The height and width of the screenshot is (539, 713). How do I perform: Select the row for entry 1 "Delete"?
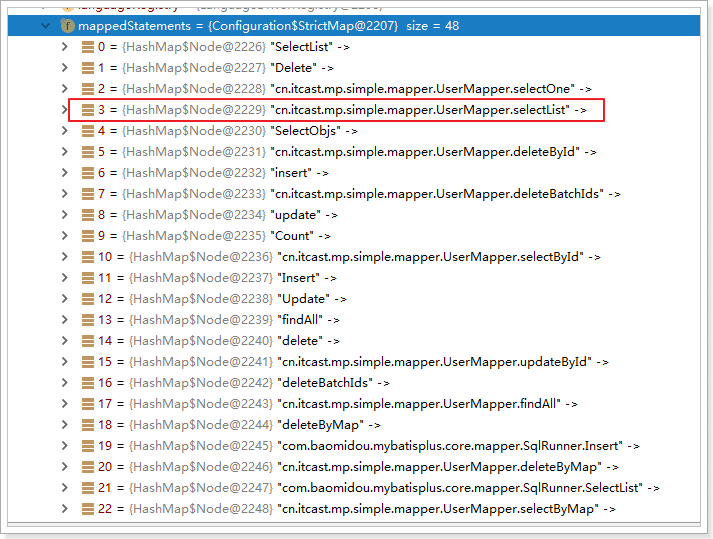tap(300, 68)
